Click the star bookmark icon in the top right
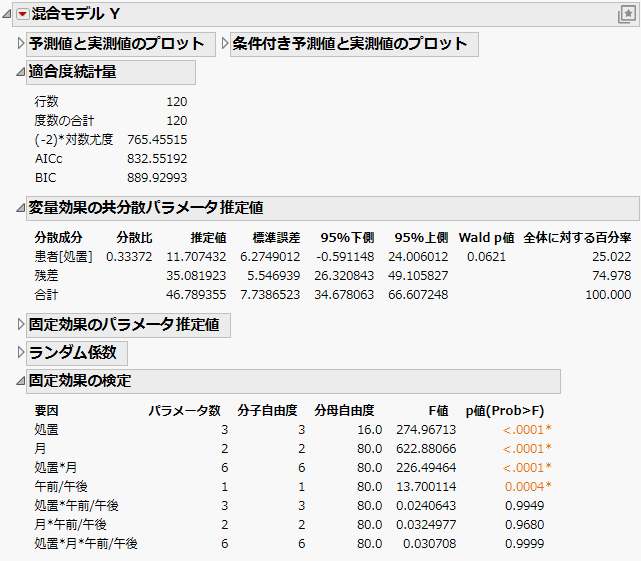 tap(626, 14)
